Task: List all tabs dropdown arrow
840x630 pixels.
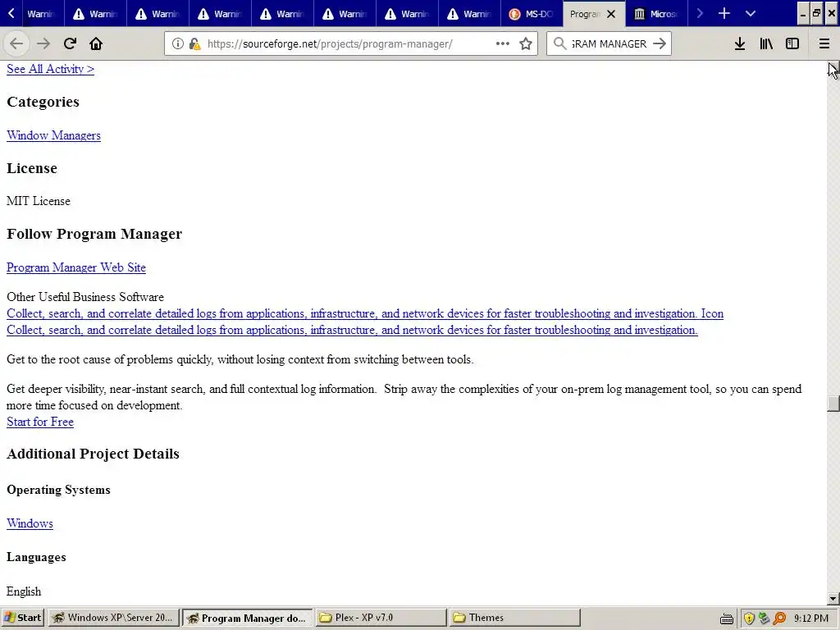Action: click(751, 14)
